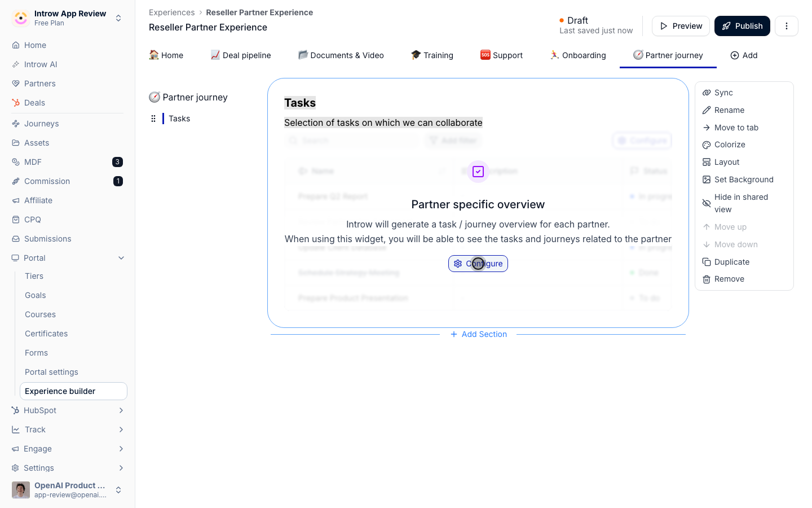The width and height of the screenshot is (812, 508).
Task: Expand the Engage sidebar section
Action: [x=121, y=449]
